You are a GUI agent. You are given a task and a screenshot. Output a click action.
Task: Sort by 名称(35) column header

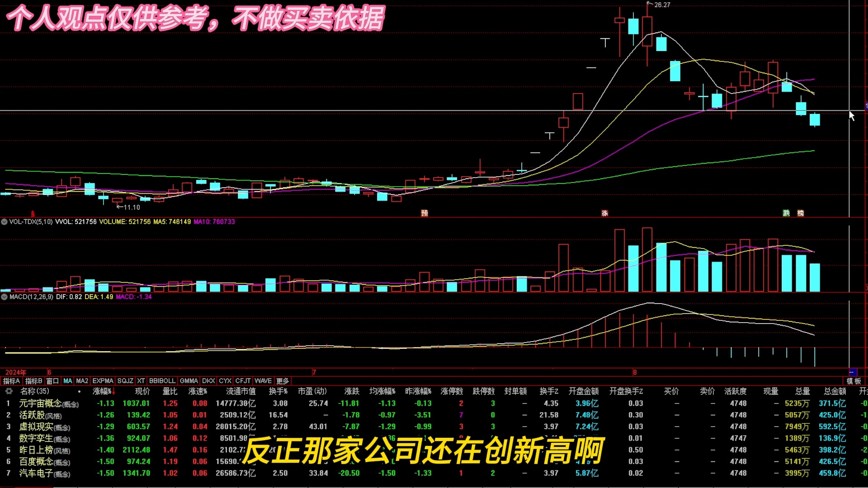point(34,391)
